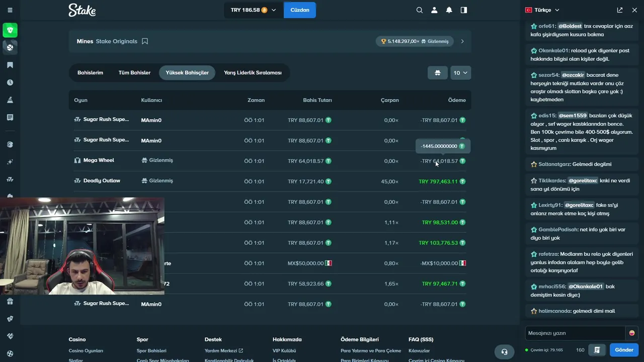Open the gift promotions icon in sidebar
Viewport: 644px width, 362px height.
tap(10, 301)
